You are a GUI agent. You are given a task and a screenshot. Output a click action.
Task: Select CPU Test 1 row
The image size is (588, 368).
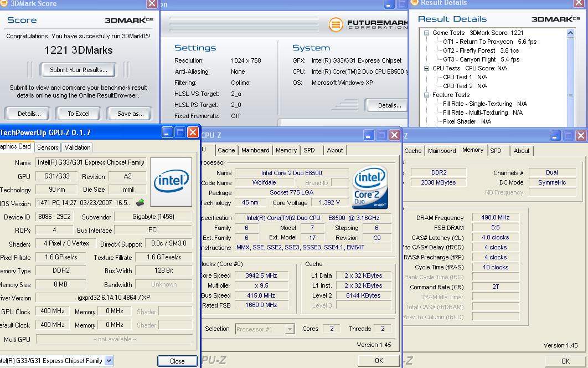[465, 77]
